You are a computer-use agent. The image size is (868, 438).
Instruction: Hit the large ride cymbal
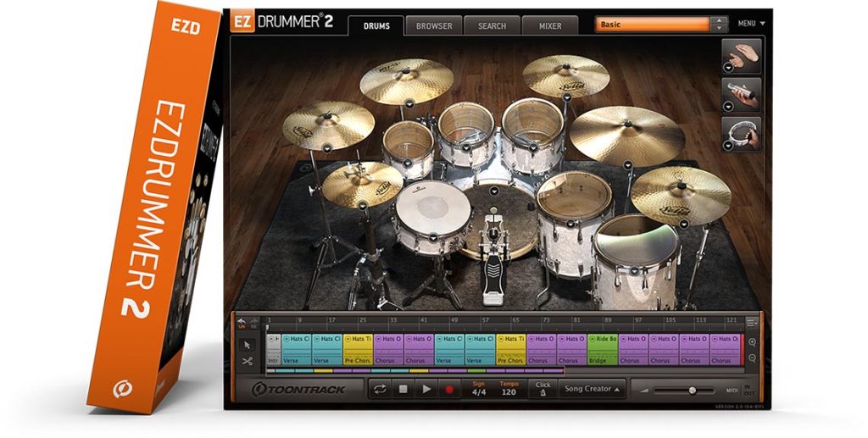[x=627, y=135]
